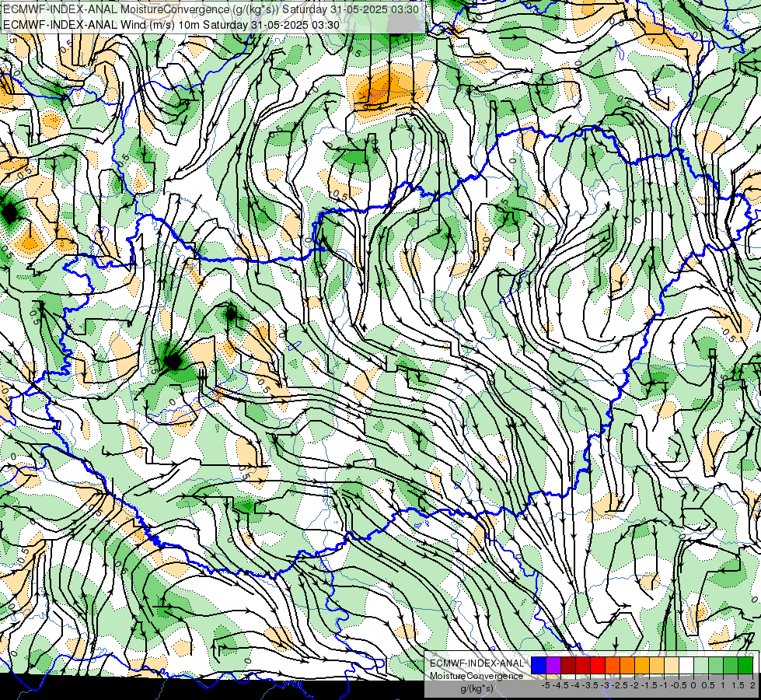This screenshot has height=700, width=761.
Task: Click the white legend swatch near zero
Action: (x=686, y=665)
